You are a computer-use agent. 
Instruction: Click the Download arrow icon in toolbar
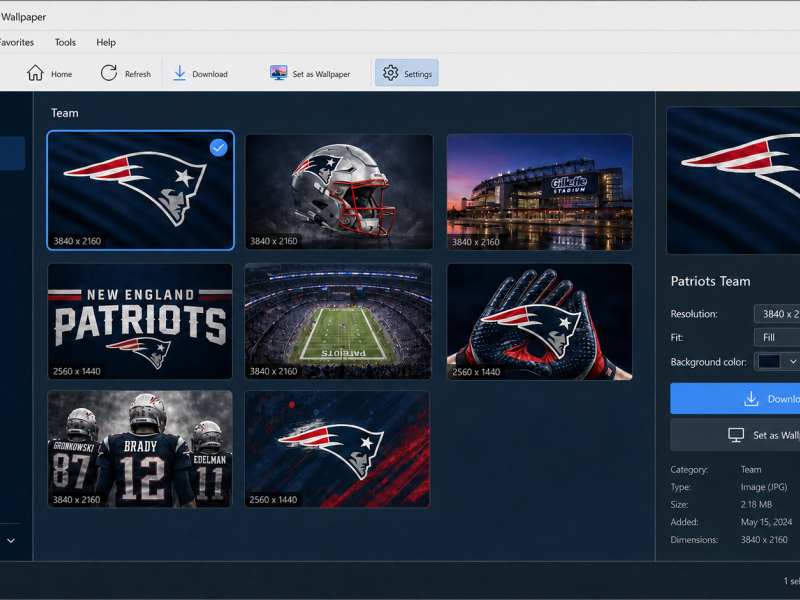[x=180, y=73]
